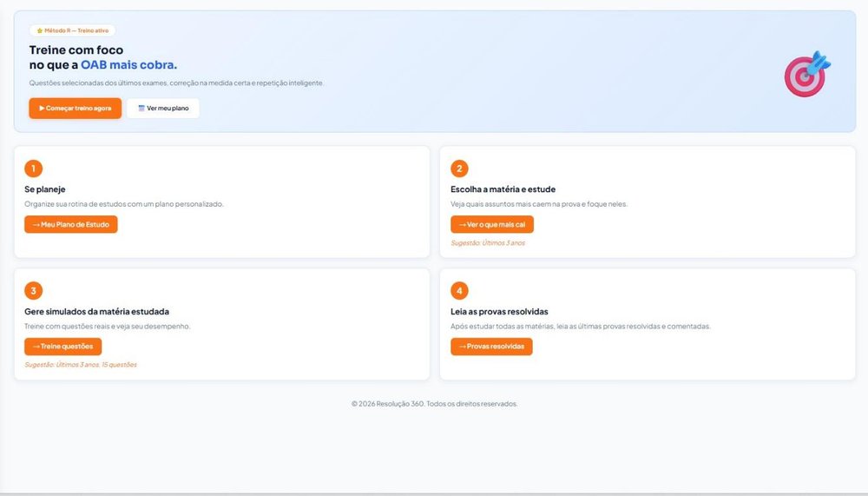This screenshot has height=496, width=868.
Task: Click the bullseye target icon in the banner
Action: [806, 76]
